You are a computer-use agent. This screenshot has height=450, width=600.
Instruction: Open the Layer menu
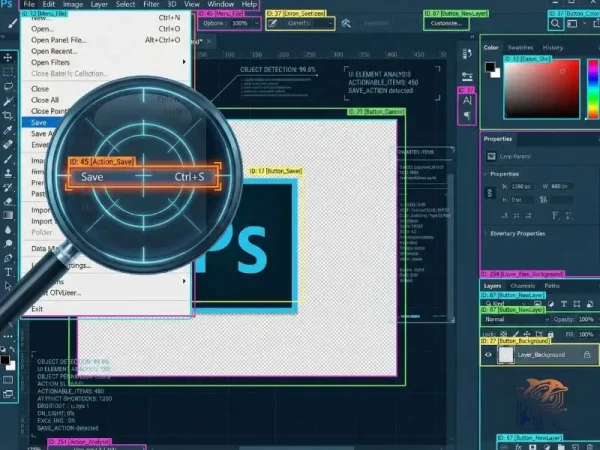[x=99, y=5]
